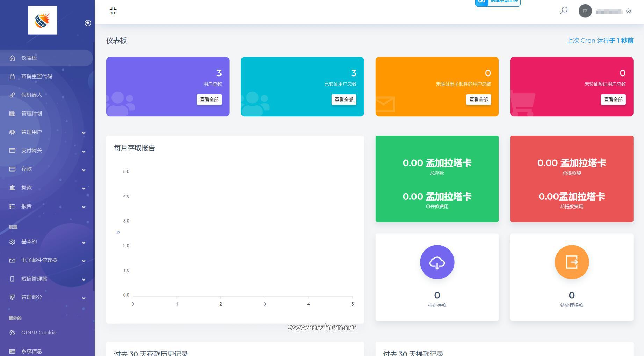Click the exit fullscreen icon in header
This screenshot has height=356, width=644.
point(113,11)
